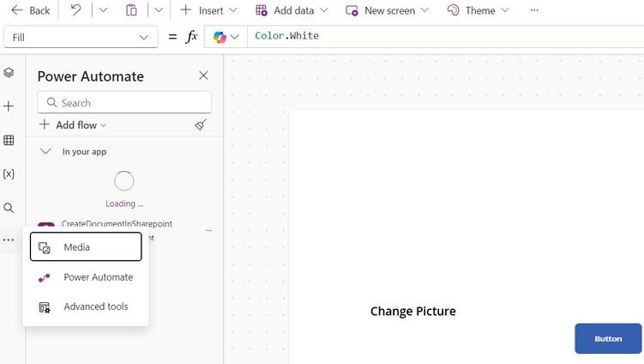Click the Power Automate search box
Image resolution: width=644 pixels, height=364 pixels.
(124, 102)
